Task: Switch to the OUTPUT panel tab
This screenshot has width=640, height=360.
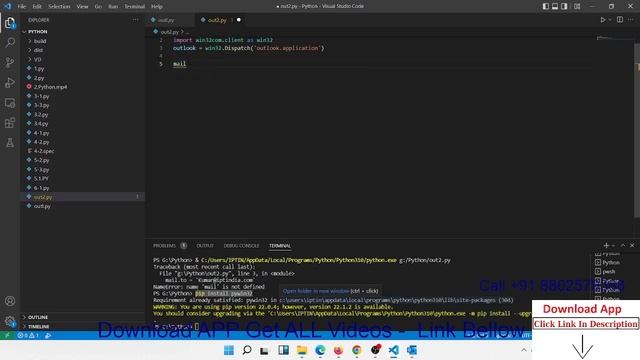Action: [205, 245]
